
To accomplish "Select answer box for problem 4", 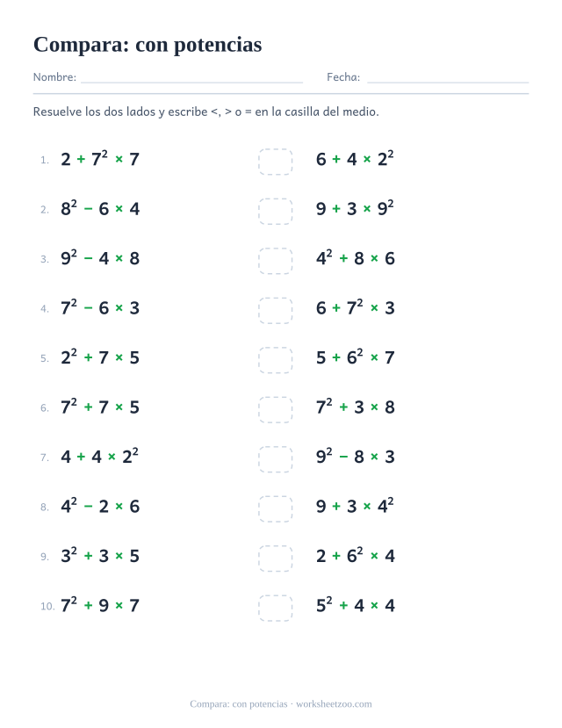I will 276,311.
